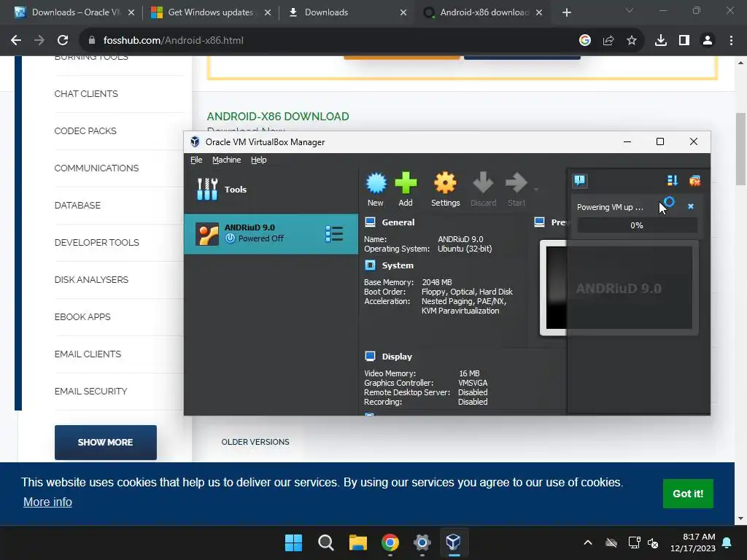This screenshot has width=747, height=560.
Task: Open the CHAT CLIENTS category
Action: [86, 94]
